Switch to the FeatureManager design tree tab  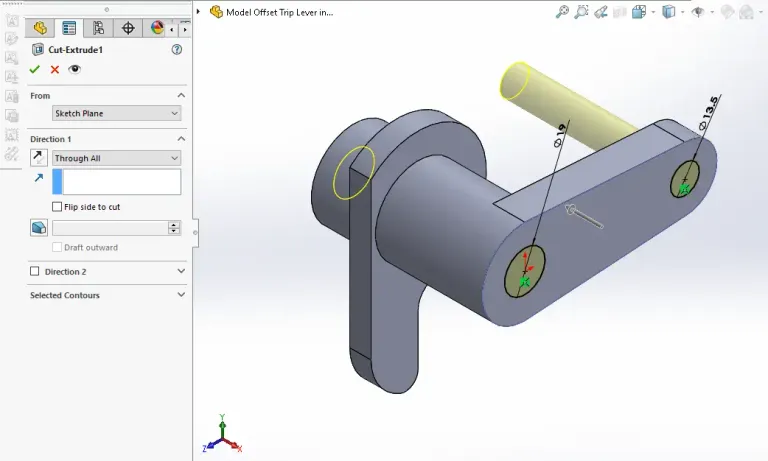click(40, 28)
